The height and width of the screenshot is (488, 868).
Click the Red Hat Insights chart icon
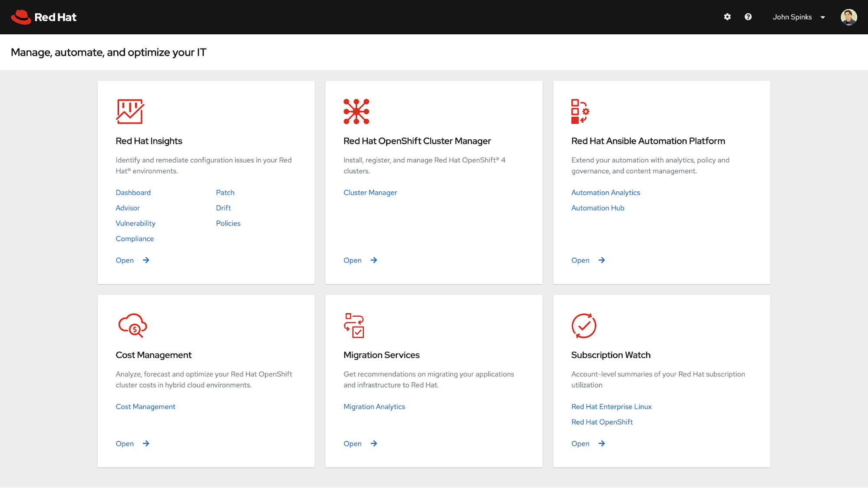tap(130, 111)
